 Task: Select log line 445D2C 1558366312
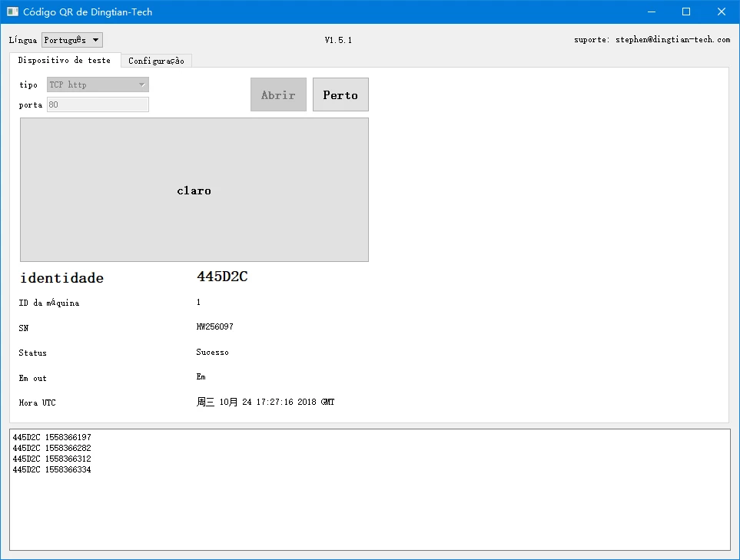click(52, 459)
